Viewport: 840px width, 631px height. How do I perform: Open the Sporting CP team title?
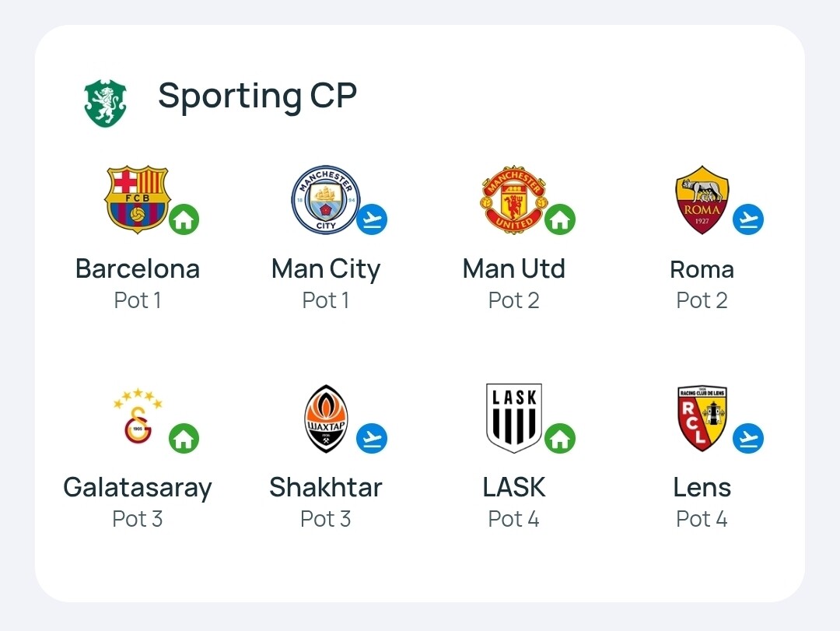tap(257, 96)
